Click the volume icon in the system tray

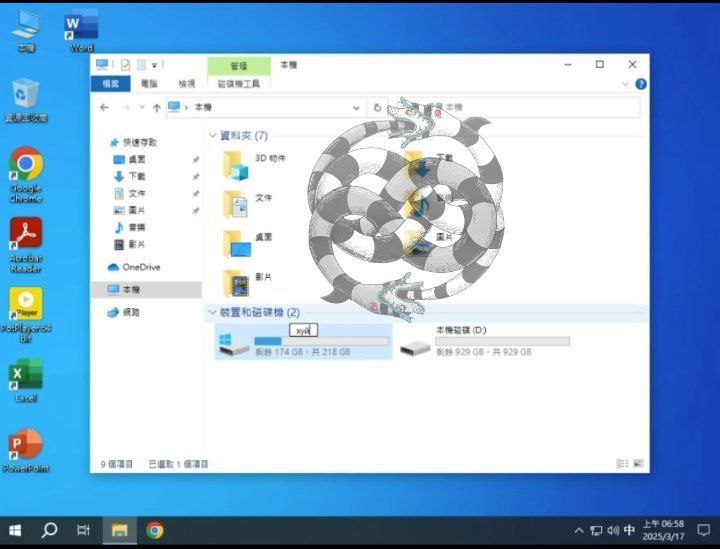click(613, 531)
